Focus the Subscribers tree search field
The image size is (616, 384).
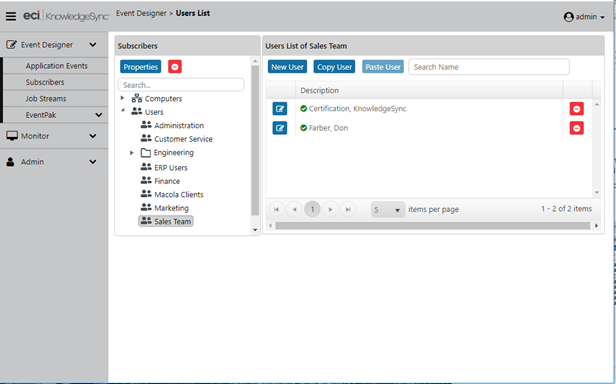181,85
